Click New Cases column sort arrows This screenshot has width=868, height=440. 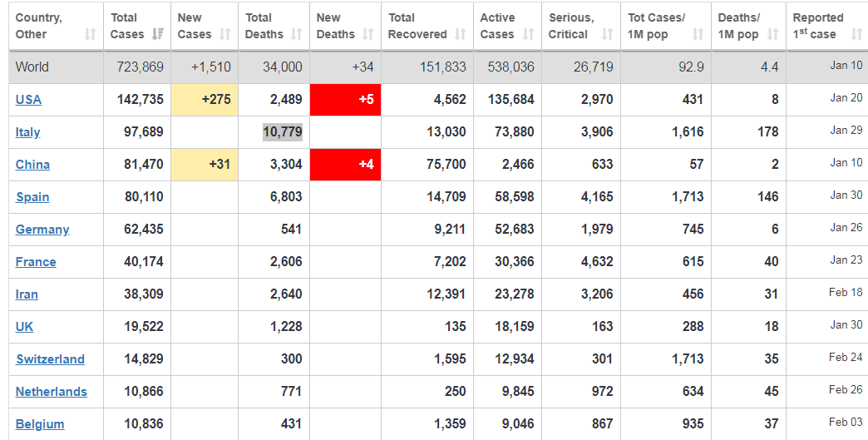[226, 34]
